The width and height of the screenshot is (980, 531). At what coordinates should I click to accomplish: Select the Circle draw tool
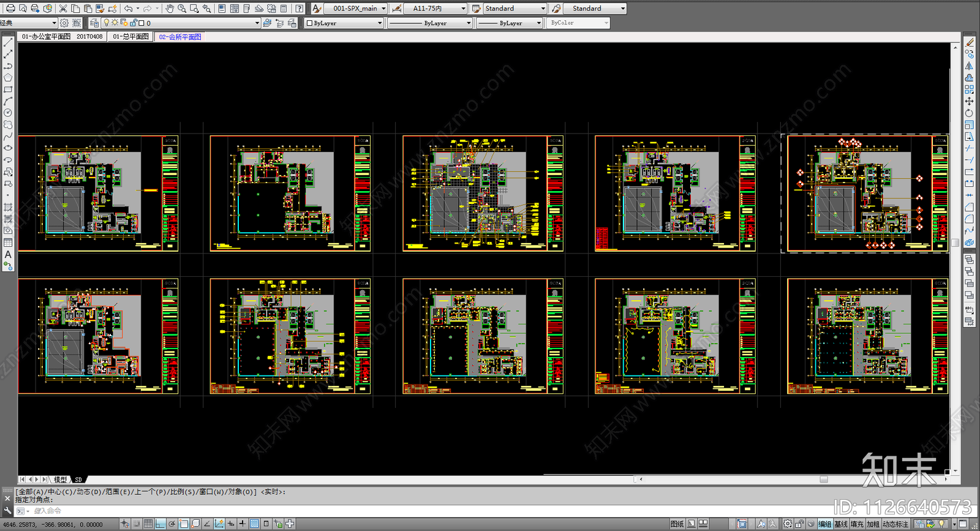click(8, 113)
